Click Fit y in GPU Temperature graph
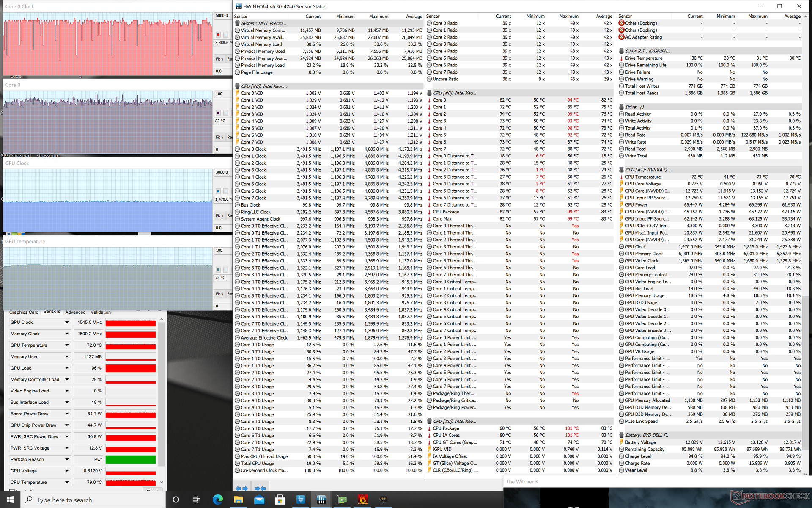This screenshot has height=508, width=812. [219, 294]
